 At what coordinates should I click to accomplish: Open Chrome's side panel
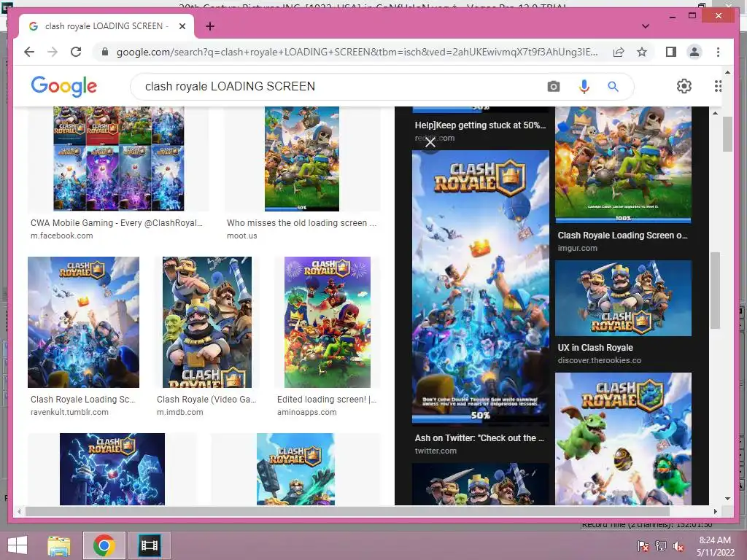[x=671, y=52]
